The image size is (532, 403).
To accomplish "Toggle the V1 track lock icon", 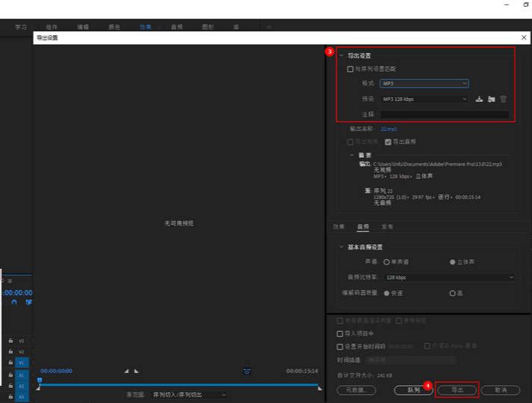I will pyautogui.click(x=10, y=363).
